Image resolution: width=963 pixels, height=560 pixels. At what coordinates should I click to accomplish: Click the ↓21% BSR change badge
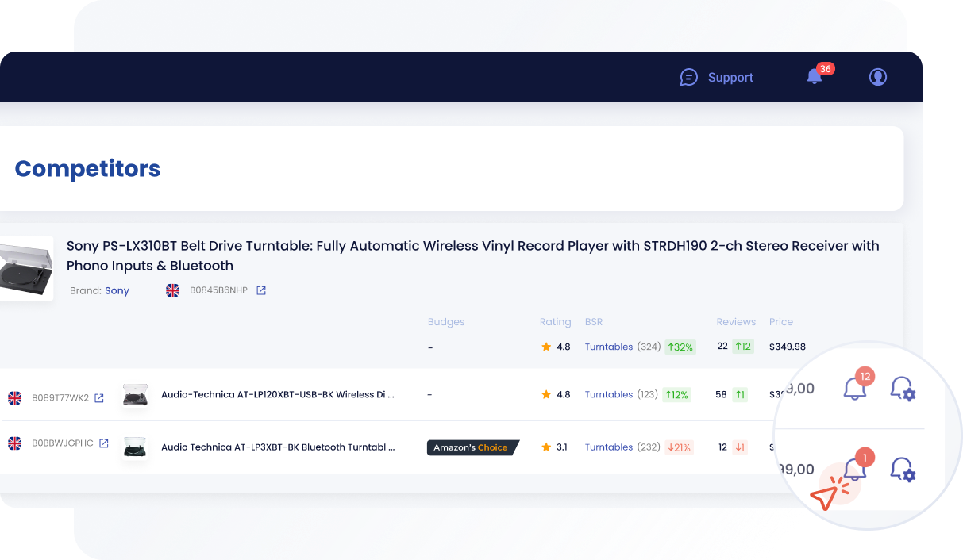[679, 447]
